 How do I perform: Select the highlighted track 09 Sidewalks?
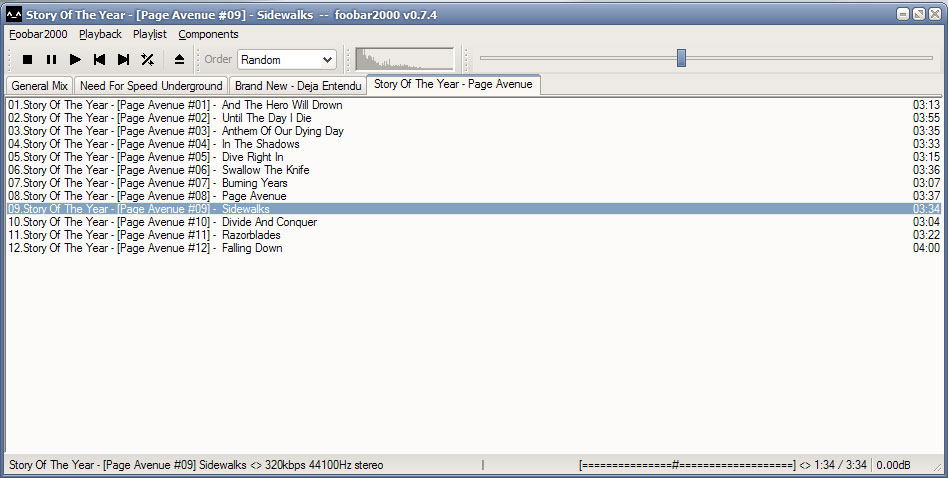(473, 209)
